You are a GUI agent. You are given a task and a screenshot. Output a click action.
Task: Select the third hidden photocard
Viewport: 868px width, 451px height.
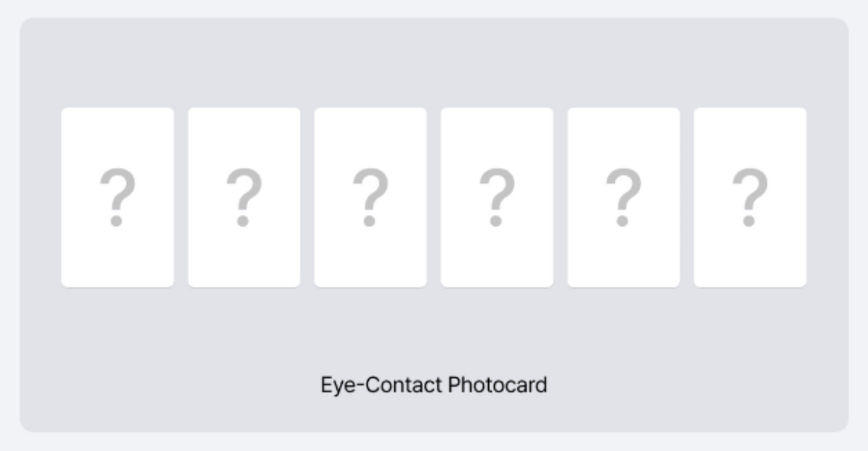point(370,197)
